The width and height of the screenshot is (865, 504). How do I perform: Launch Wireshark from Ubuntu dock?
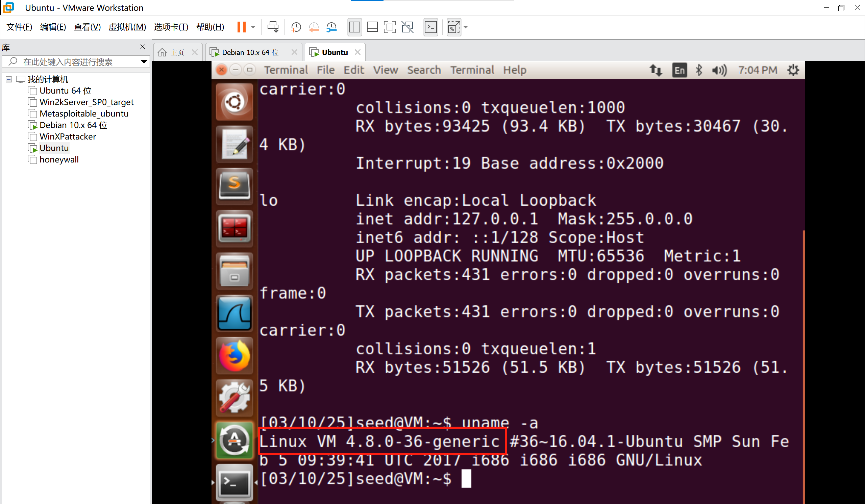pyautogui.click(x=234, y=313)
